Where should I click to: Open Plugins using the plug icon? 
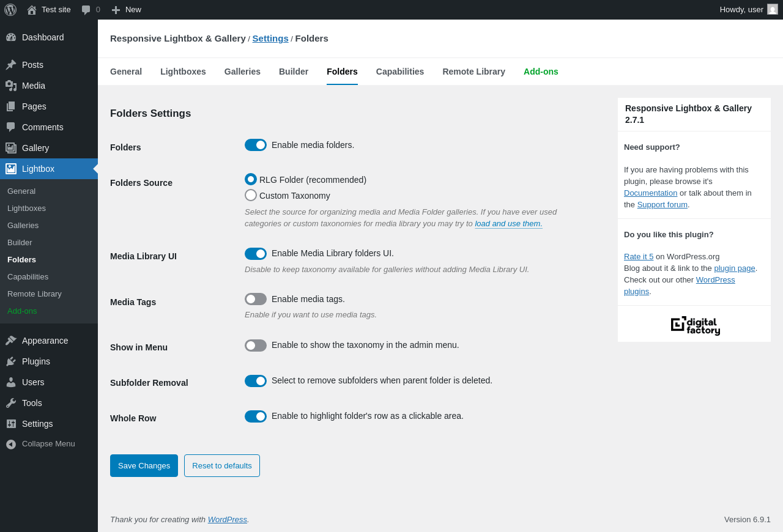tap(11, 361)
